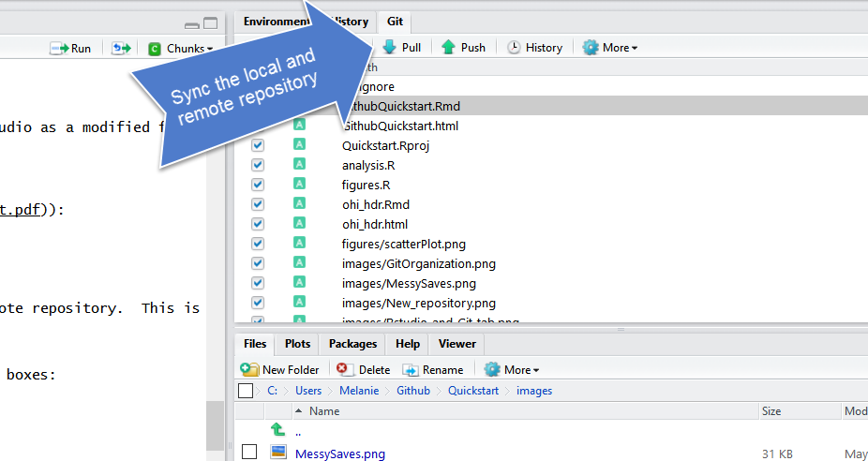
Task: Minimize the source editor pane
Action: click(x=192, y=24)
